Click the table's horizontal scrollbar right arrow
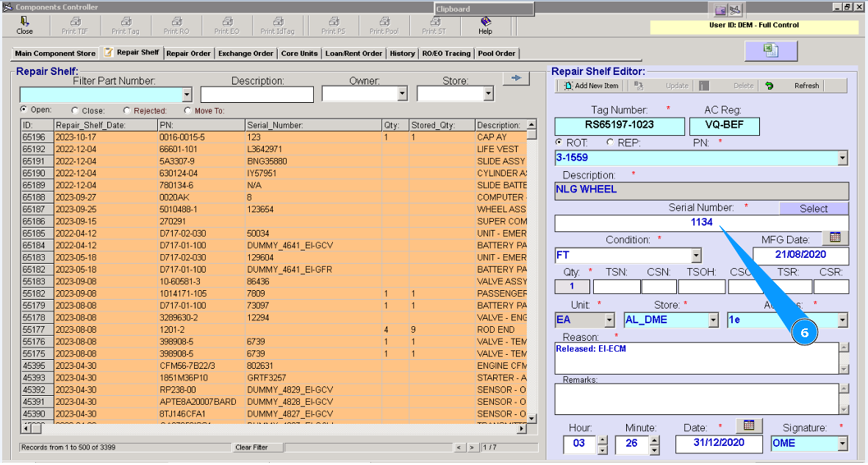This screenshot has width=868, height=465. point(523,429)
